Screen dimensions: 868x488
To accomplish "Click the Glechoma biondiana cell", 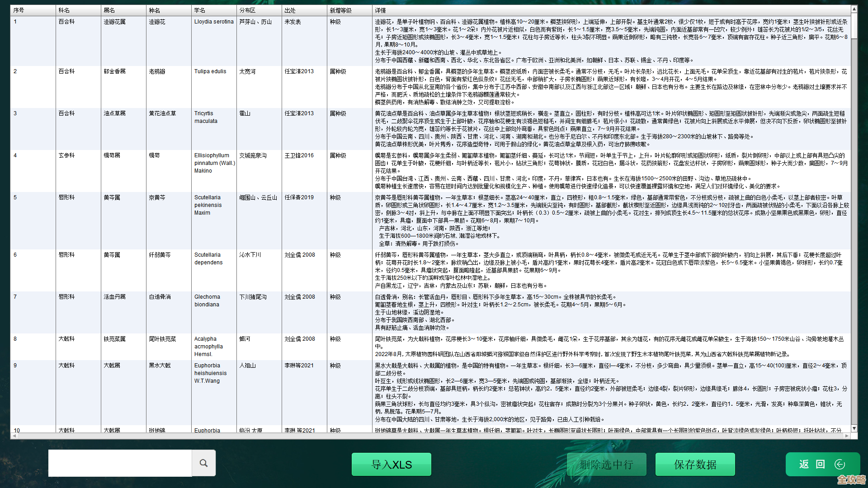I will click(207, 300).
